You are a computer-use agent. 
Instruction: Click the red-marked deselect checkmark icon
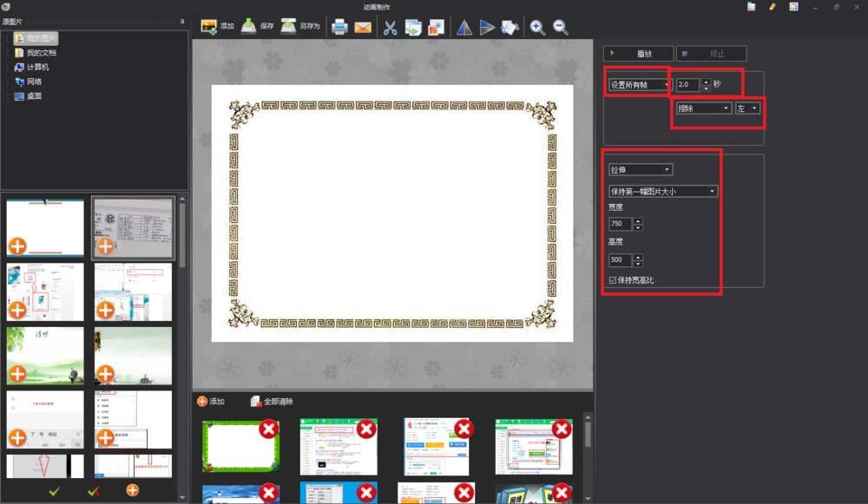coord(94,491)
